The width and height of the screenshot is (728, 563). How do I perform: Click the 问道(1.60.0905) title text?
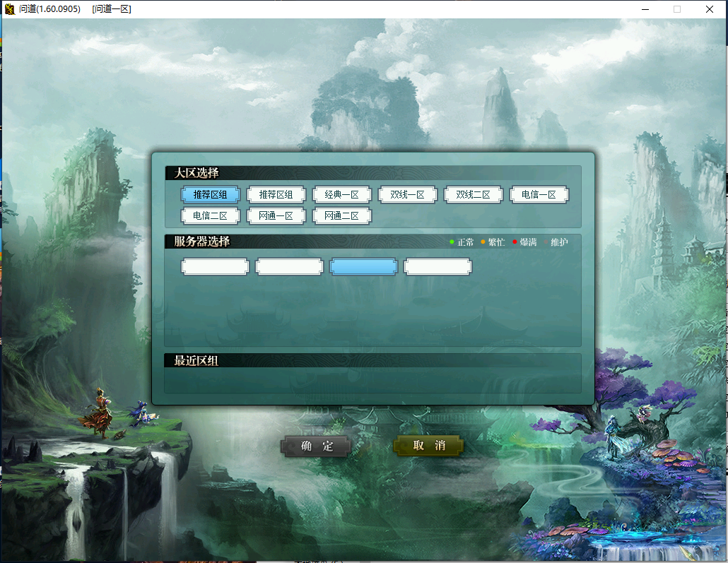coord(49,8)
